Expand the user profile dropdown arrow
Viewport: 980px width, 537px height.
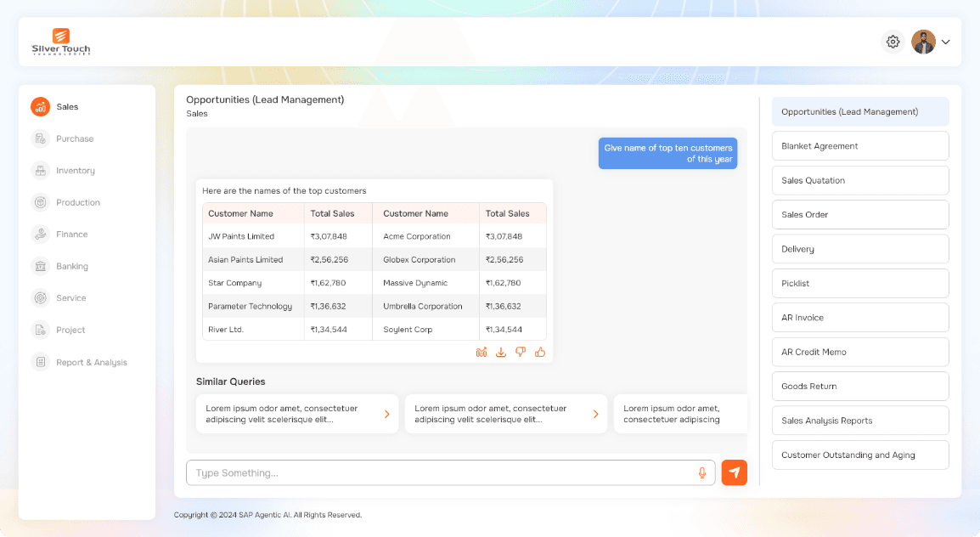[946, 42]
